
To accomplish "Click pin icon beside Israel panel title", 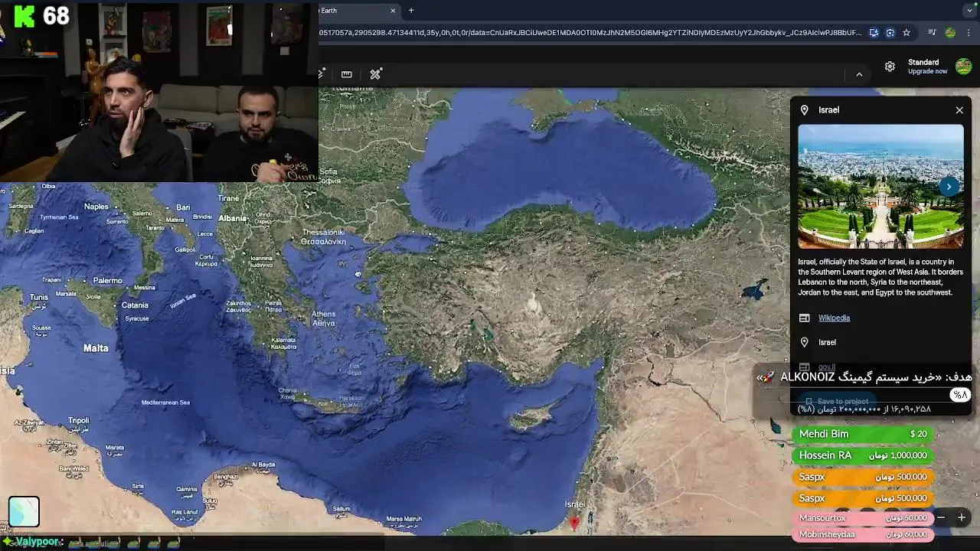I will coord(804,110).
